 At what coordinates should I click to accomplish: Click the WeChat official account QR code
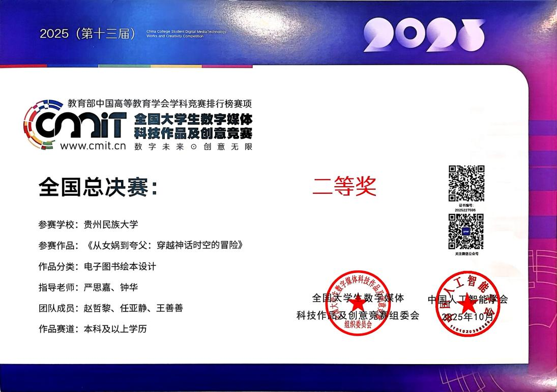(465, 231)
